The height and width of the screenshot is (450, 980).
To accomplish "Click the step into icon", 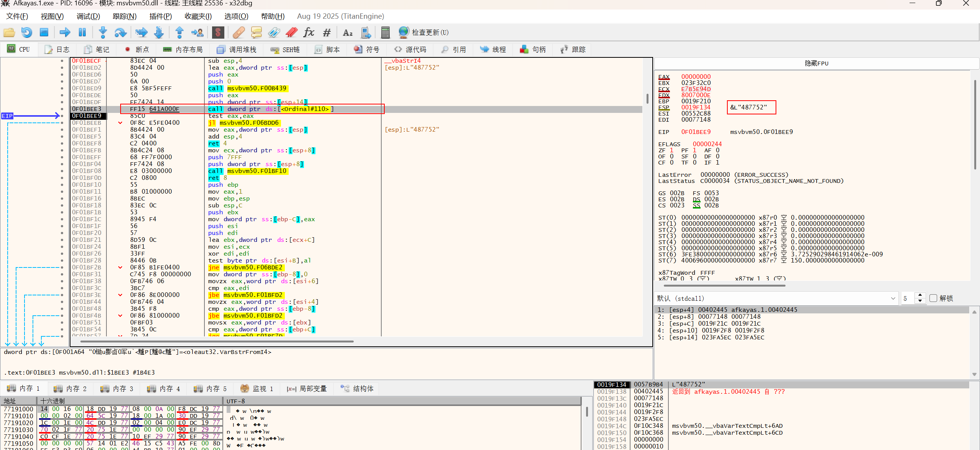I will point(103,33).
